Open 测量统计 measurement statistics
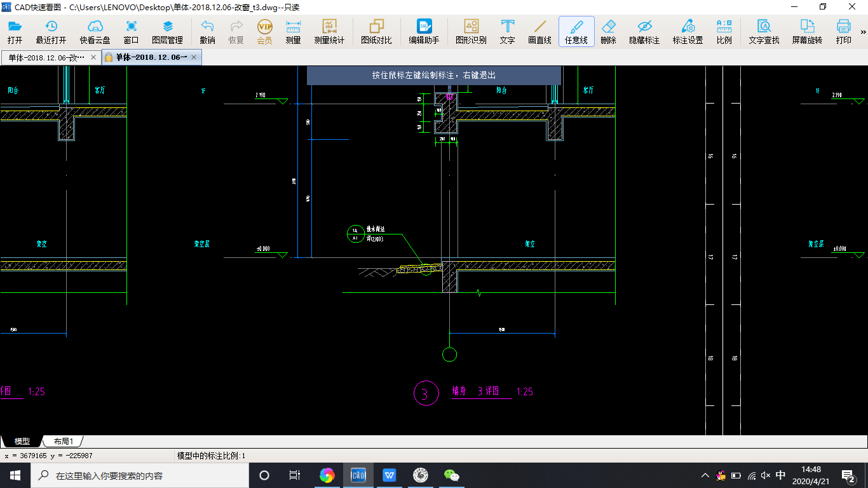868x488 pixels. [x=329, y=32]
